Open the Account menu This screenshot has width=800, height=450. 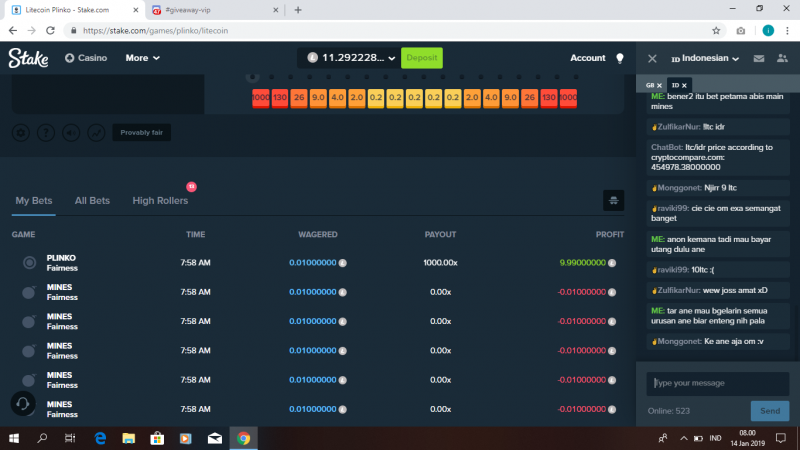pos(588,58)
